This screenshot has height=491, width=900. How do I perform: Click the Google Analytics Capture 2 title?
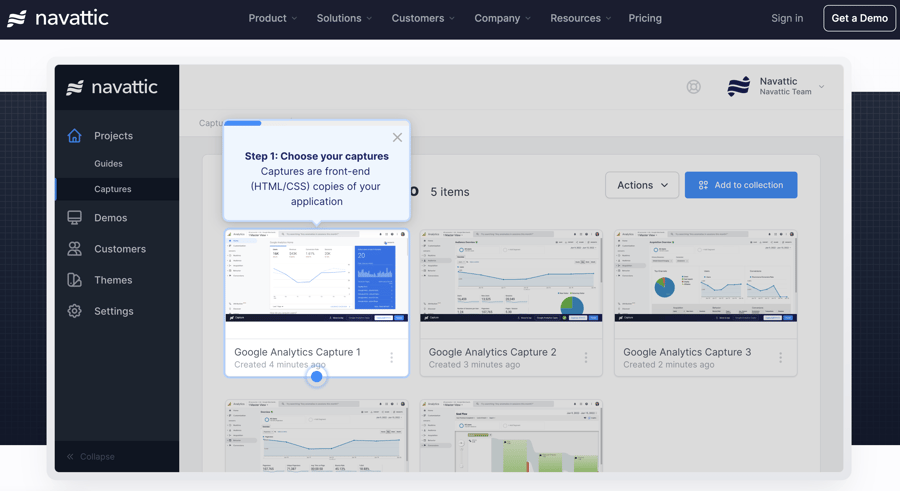point(492,352)
